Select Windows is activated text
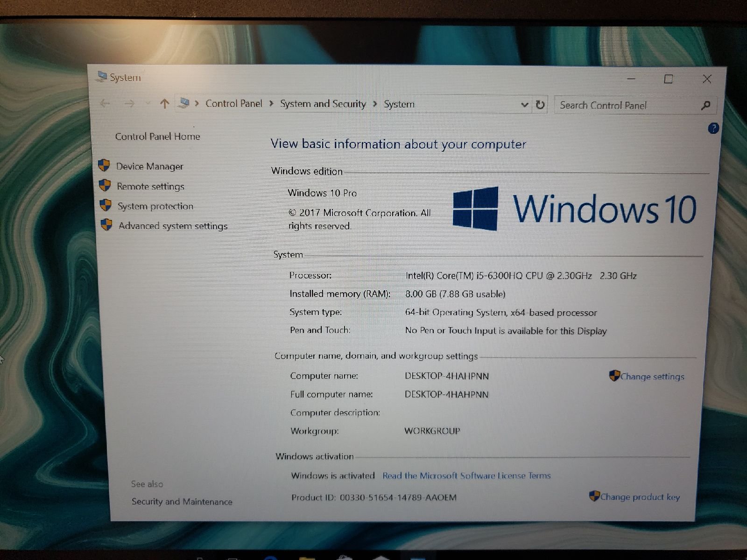 333,476
